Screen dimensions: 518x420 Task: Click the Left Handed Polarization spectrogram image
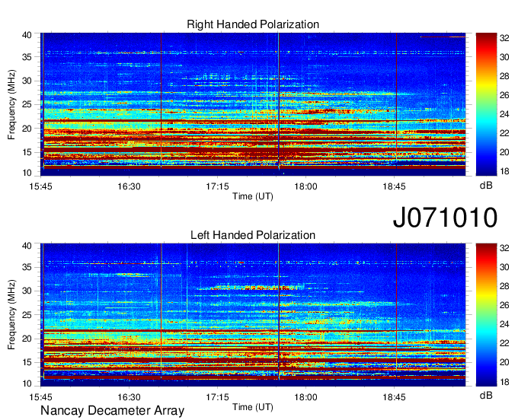coord(253,315)
